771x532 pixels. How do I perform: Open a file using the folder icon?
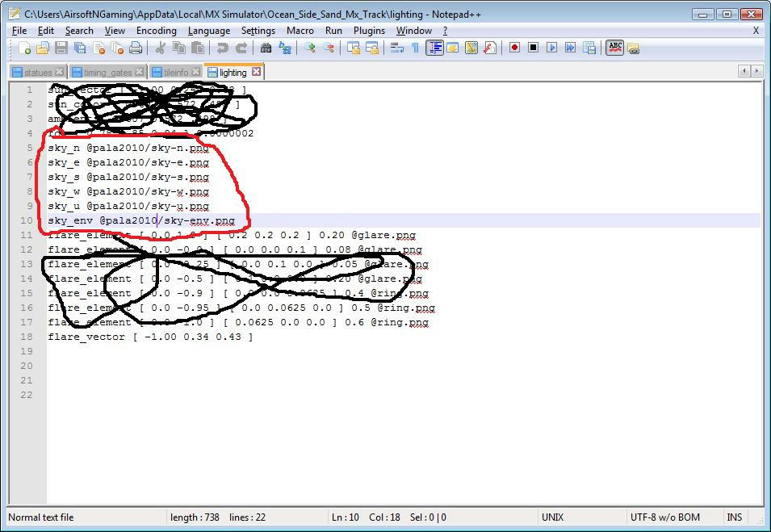pos(43,48)
